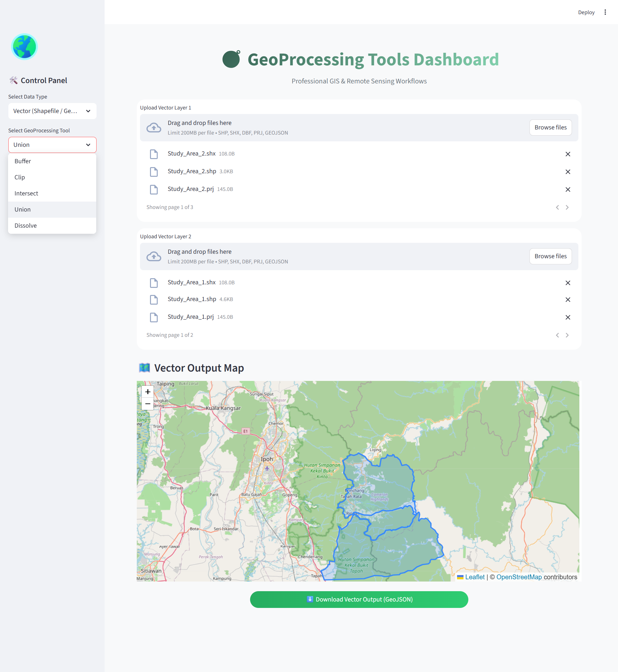Select Buffer from the tool list
This screenshot has height=672, width=618.
[23, 161]
